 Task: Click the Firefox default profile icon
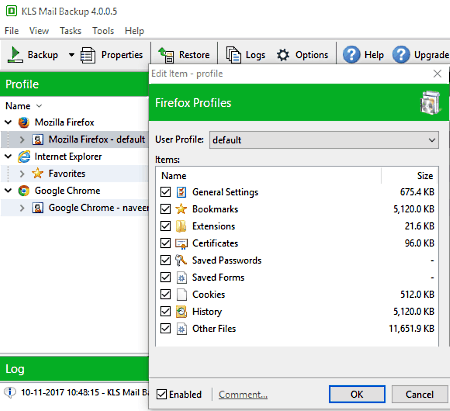point(38,139)
